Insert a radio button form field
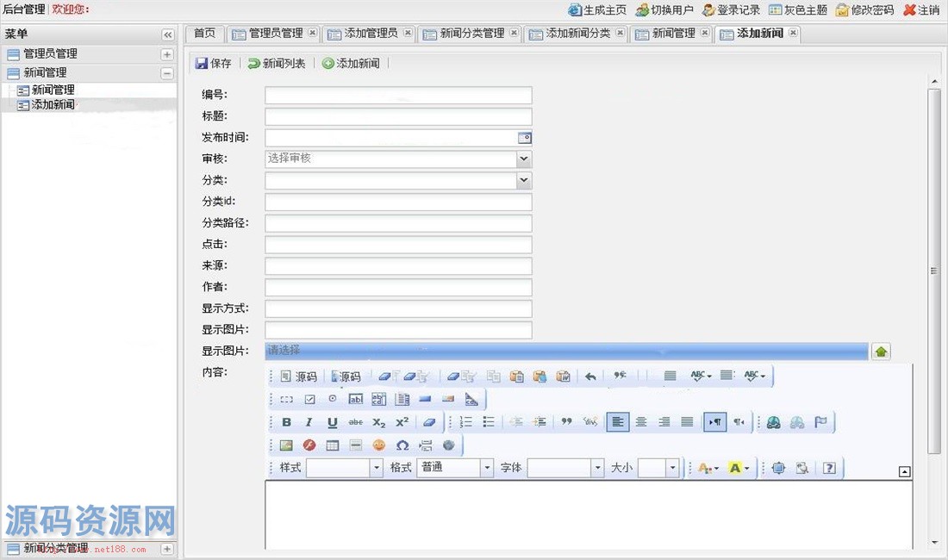This screenshot has height=560, width=948. (333, 399)
